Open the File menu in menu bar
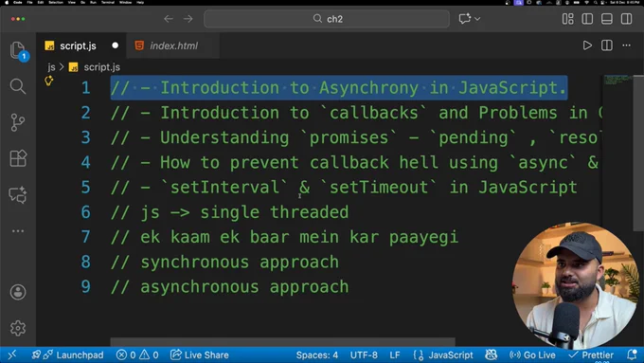This screenshot has height=363, width=644. [29, 3]
